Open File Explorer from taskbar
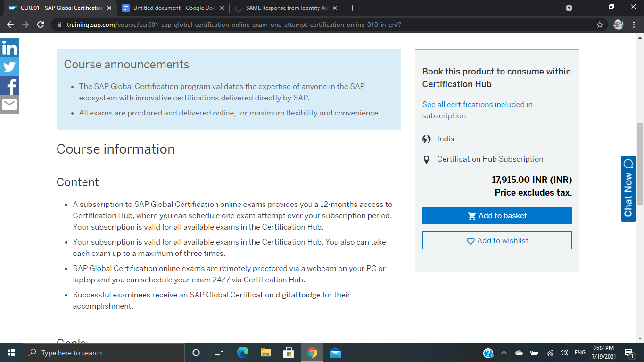644x362 pixels. (265, 353)
